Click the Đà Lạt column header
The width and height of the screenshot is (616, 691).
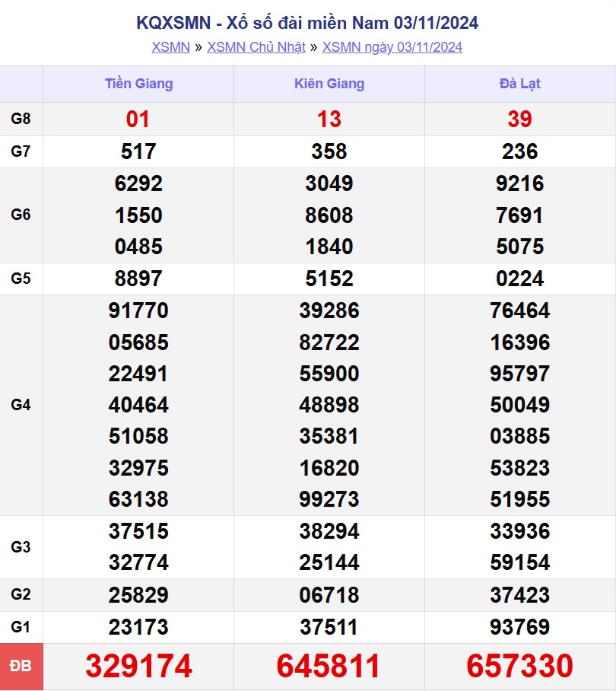[520, 84]
